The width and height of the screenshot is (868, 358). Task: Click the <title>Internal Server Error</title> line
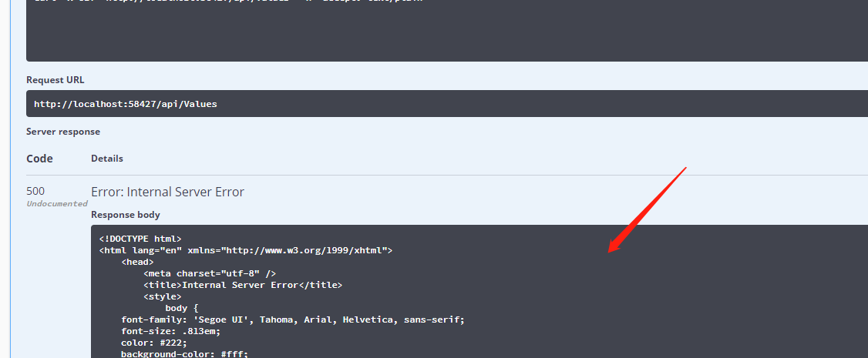tap(243, 285)
